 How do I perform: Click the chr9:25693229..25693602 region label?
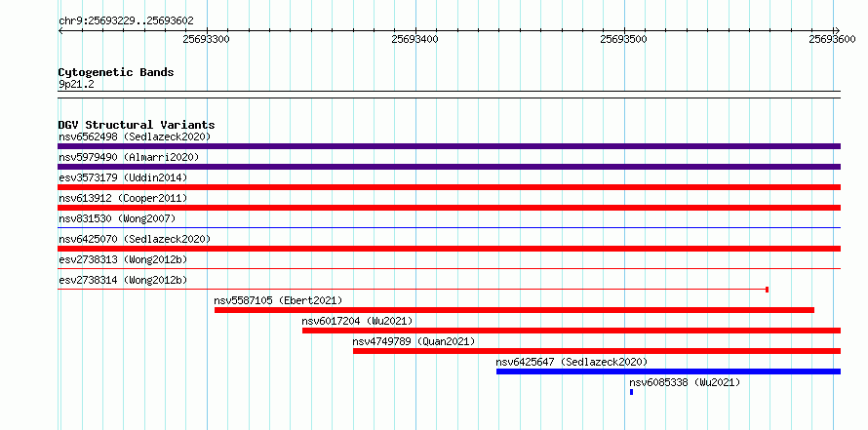pyautogui.click(x=126, y=20)
